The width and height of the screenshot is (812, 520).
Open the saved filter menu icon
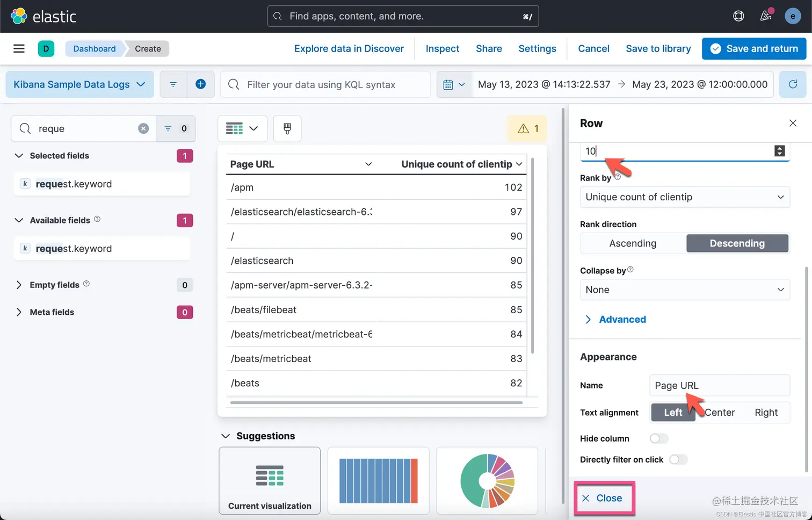pyautogui.click(x=173, y=84)
